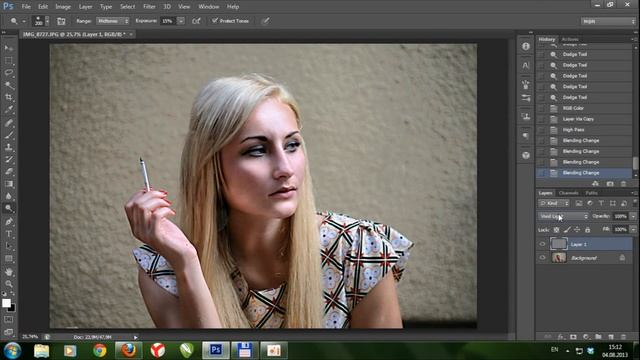Select the Zoom tool
The width and height of the screenshot is (640, 360).
tap(9, 284)
